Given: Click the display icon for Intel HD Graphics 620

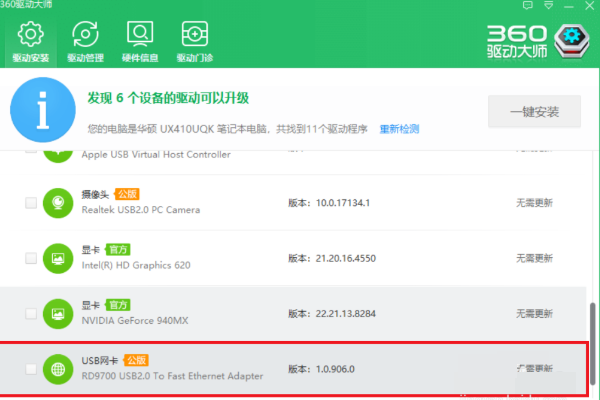Looking at the screenshot, I should 58,258.
